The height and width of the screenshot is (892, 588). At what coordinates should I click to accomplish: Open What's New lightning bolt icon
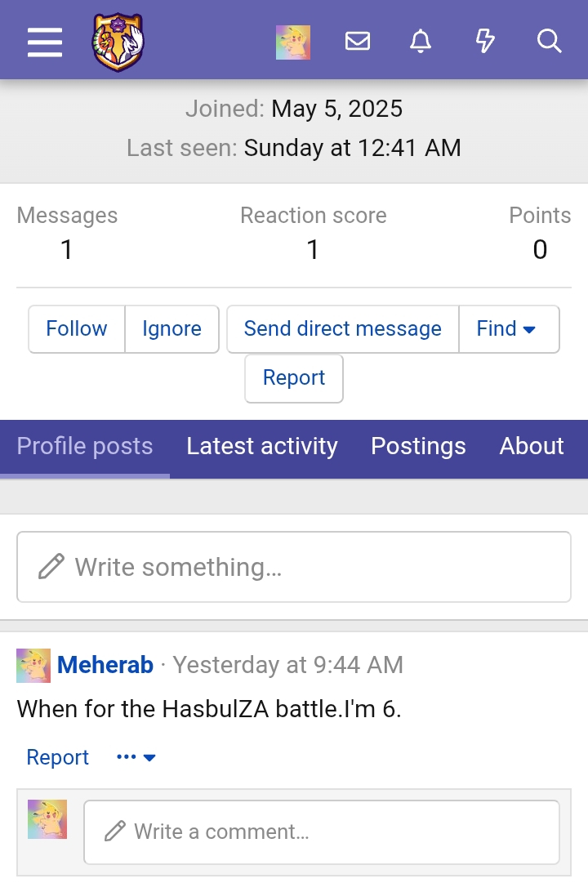click(x=484, y=41)
